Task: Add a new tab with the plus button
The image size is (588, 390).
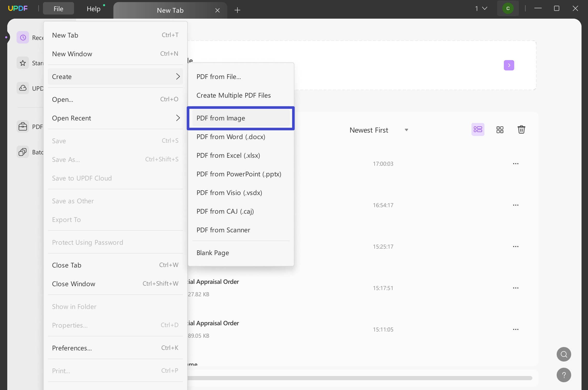Action: click(x=237, y=10)
